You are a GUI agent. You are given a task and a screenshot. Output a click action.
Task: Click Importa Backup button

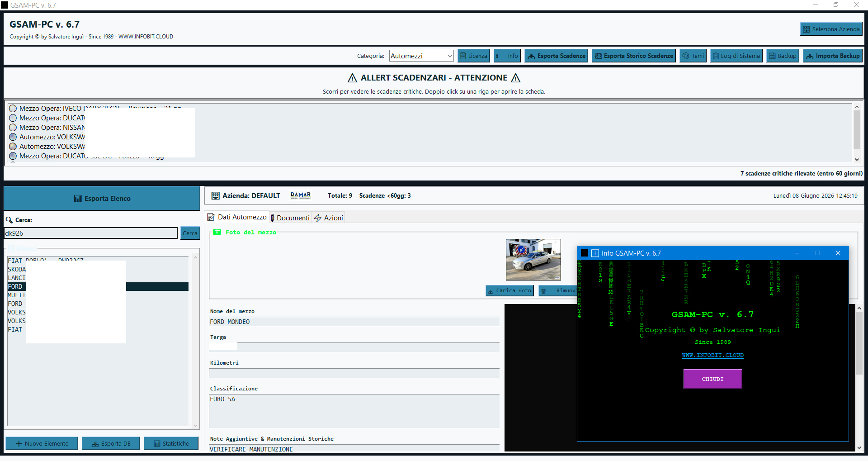tap(833, 56)
